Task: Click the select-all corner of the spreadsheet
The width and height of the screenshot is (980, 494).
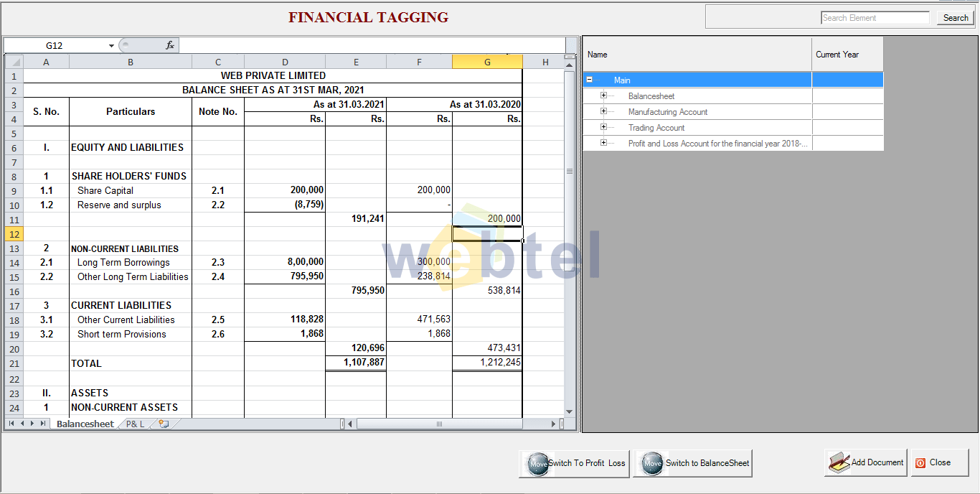Action: pyautogui.click(x=14, y=62)
